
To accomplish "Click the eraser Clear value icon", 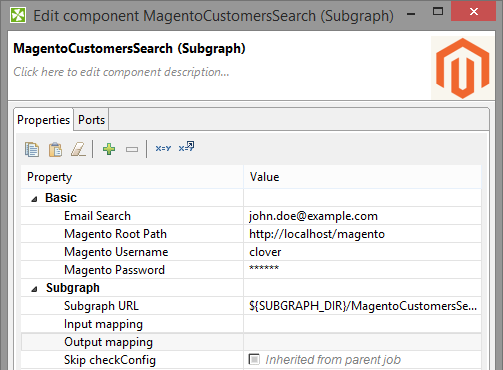I will 78,149.
